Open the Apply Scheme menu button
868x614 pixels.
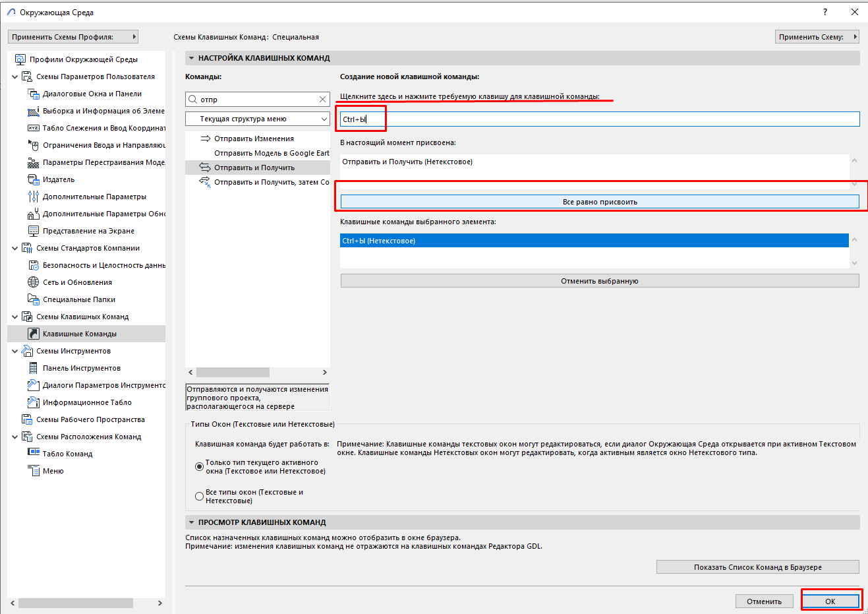[x=817, y=37]
